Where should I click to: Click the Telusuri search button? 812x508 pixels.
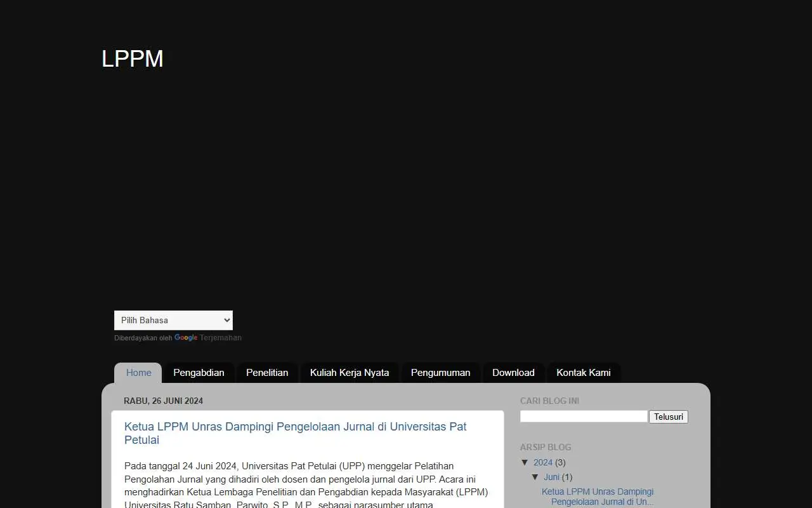(x=669, y=417)
